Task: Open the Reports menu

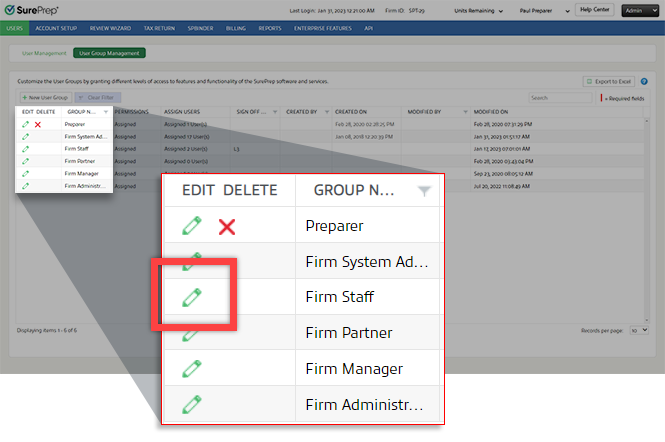Action: click(270, 28)
